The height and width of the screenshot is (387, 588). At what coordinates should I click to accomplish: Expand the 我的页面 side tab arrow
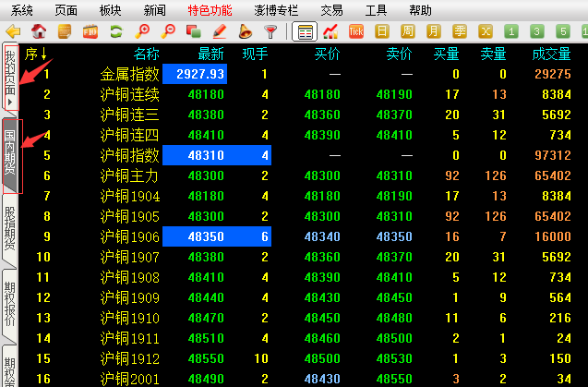point(9,103)
